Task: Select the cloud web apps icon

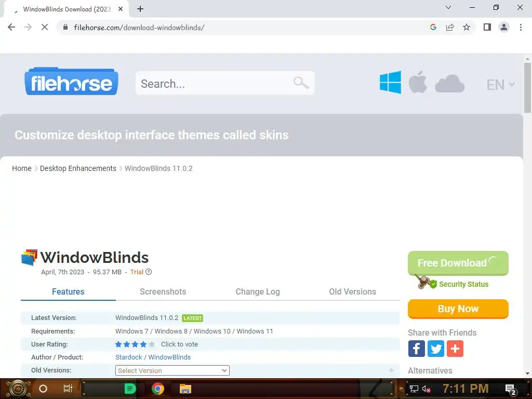Action: click(449, 84)
